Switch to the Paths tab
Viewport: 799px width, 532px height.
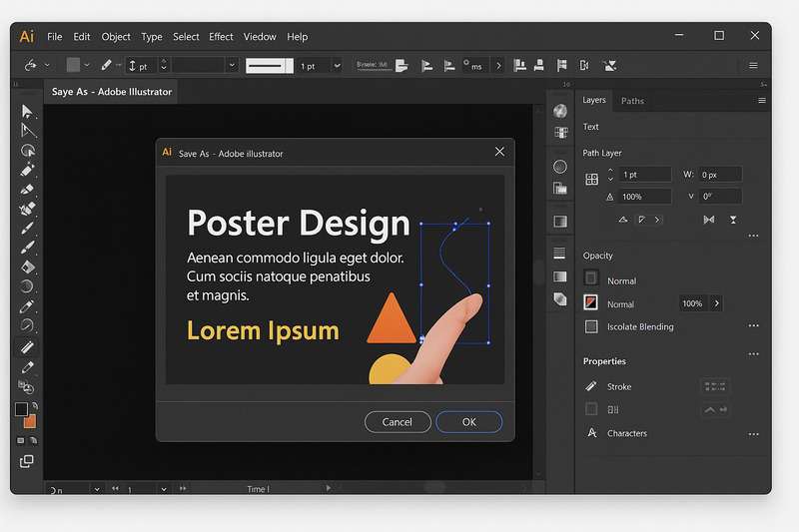pos(632,101)
